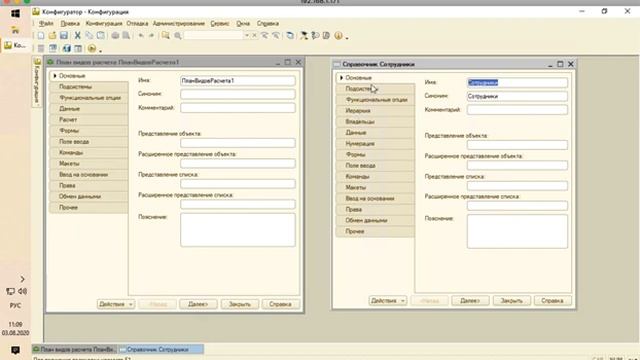Viewport: 640px width, 360px height.
Task: Click the windows list toolbar icon
Action: click(x=290, y=36)
